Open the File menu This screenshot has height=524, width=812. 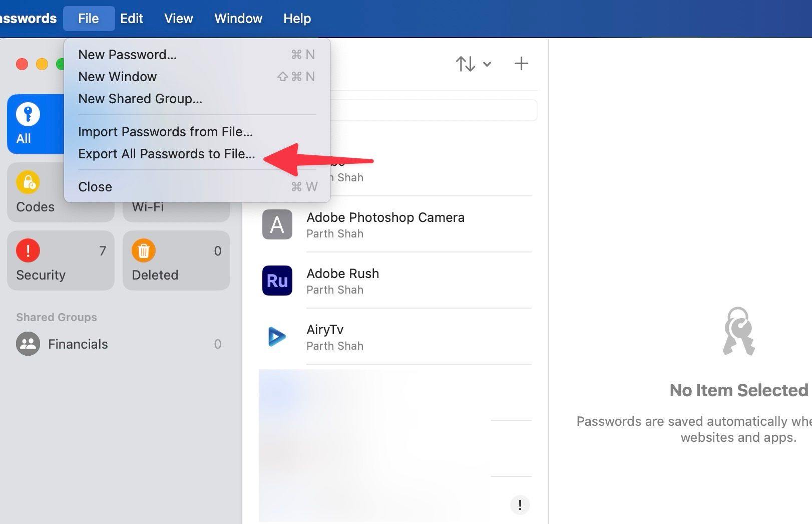click(x=89, y=19)
